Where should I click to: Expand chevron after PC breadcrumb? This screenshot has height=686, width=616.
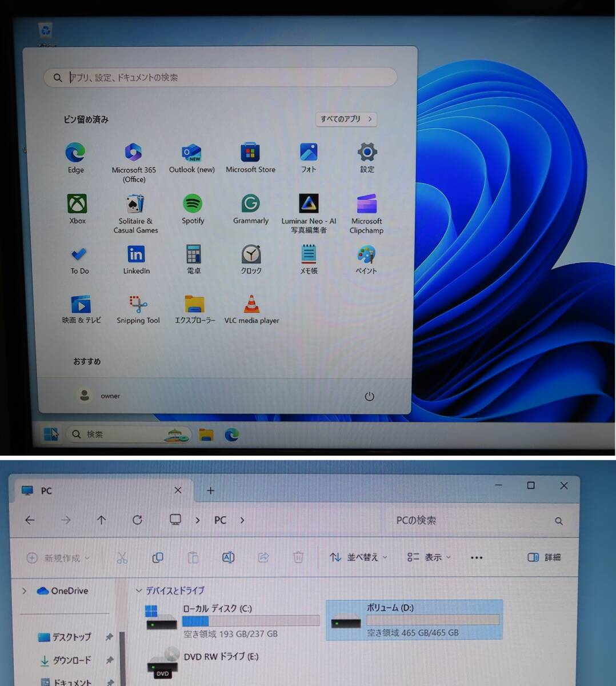[x=242, y=520]
